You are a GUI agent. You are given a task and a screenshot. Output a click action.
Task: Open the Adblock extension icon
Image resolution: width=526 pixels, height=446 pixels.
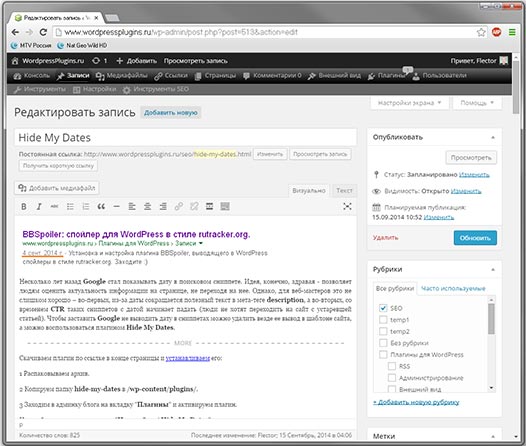click(x=496, y=32)
